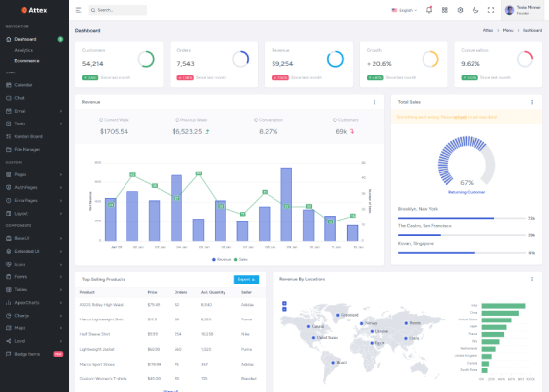
Task: Open the notifications bell icon
Action: pyautogui.click(x=429, y=10)
